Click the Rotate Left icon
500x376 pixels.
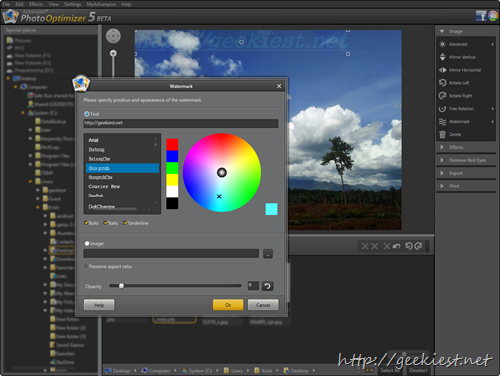(442, 83)
